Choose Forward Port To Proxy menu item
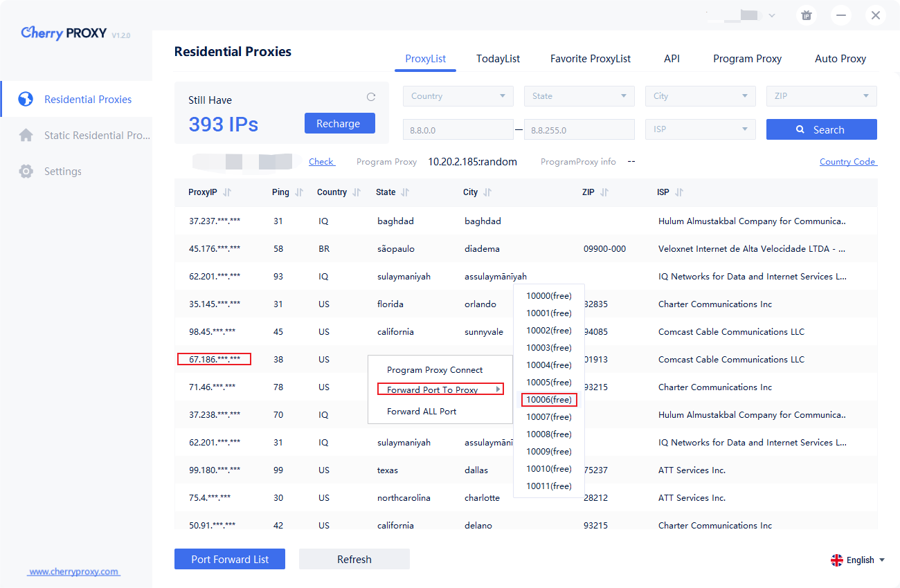 [x=440, y=389]
